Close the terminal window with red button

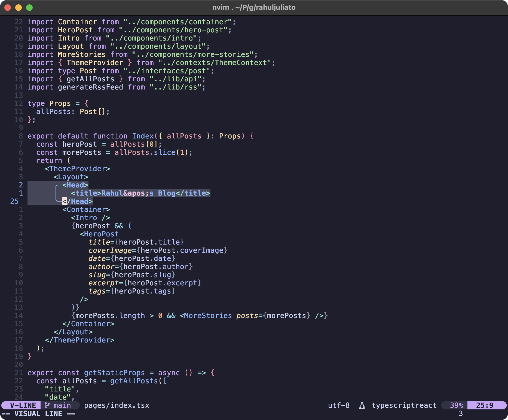pyautogui.click(x=8, y=8)
